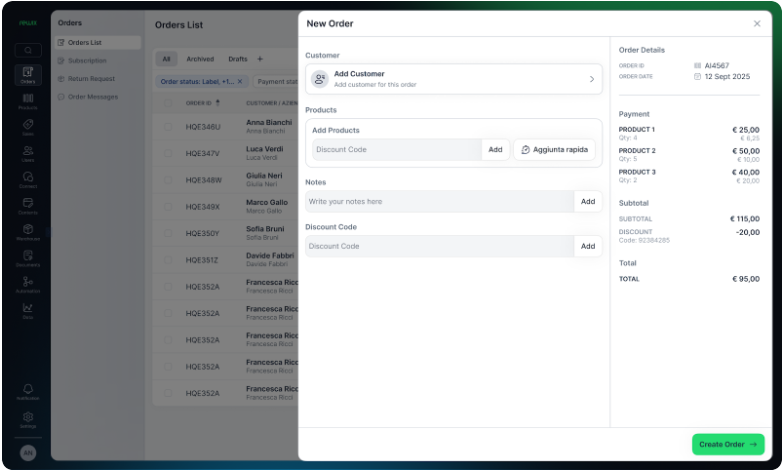Switch to the Archived tab
Image resolution: width=784 pixels, height=470 pixels.
tap(200, 59)
